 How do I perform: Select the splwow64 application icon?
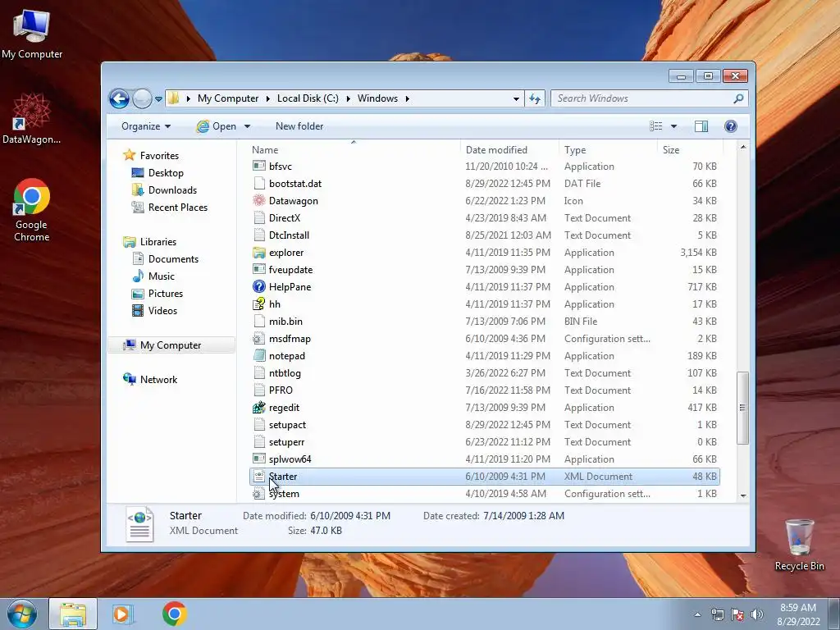click(x=258, y=459)
